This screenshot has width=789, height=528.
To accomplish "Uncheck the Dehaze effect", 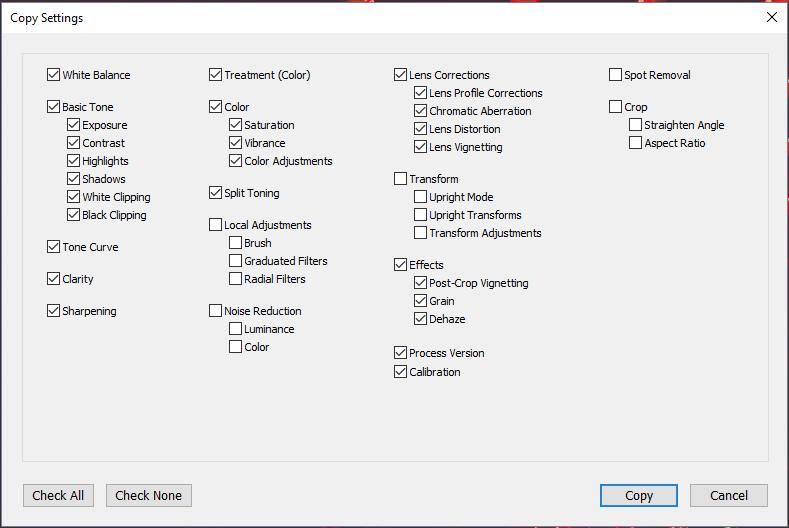I will [x=420, y=319].
